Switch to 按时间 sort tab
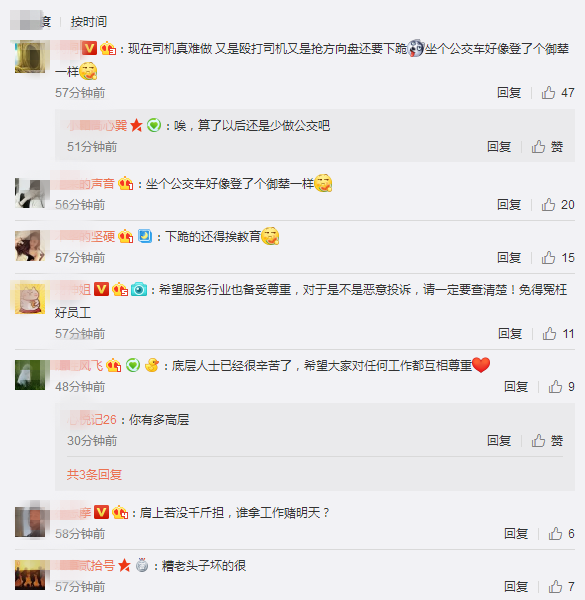 88,22
